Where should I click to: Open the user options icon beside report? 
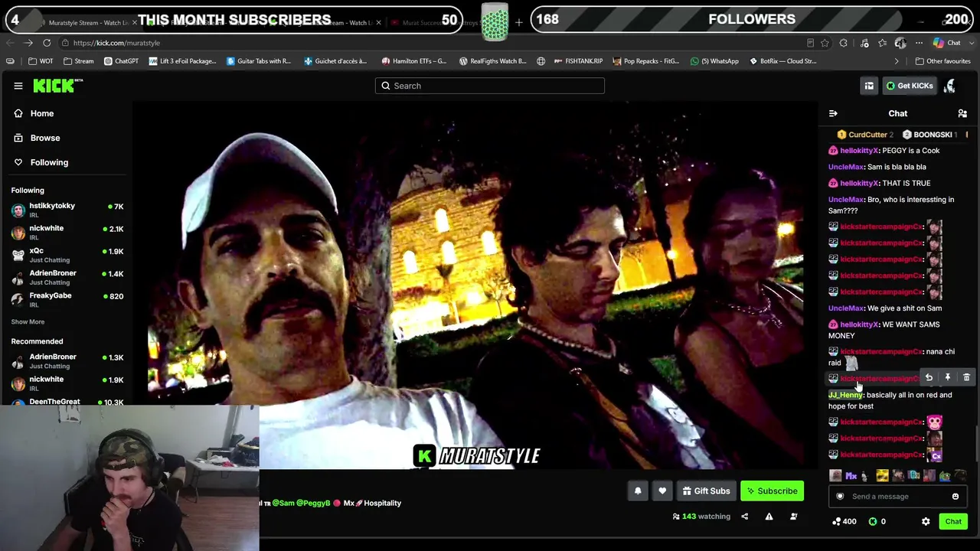[793, 517]
